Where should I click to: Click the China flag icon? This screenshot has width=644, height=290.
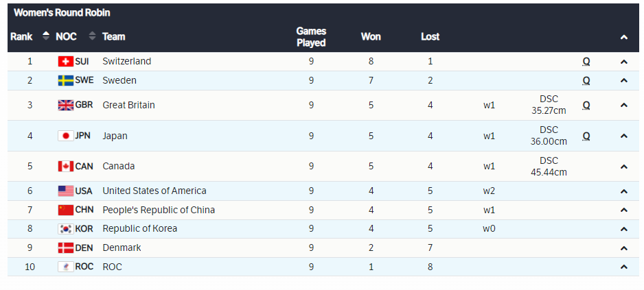66,210
